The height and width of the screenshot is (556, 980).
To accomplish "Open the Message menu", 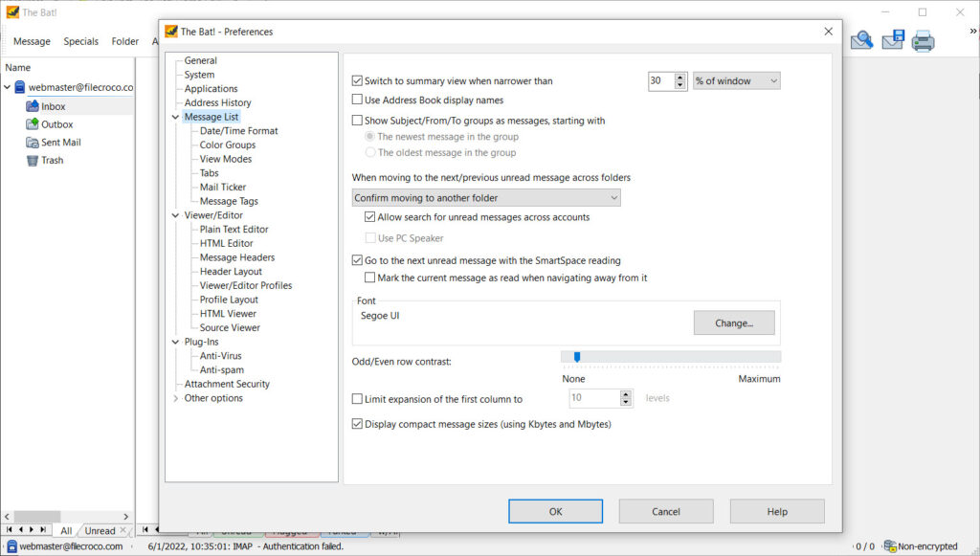I will coord(32,41).
